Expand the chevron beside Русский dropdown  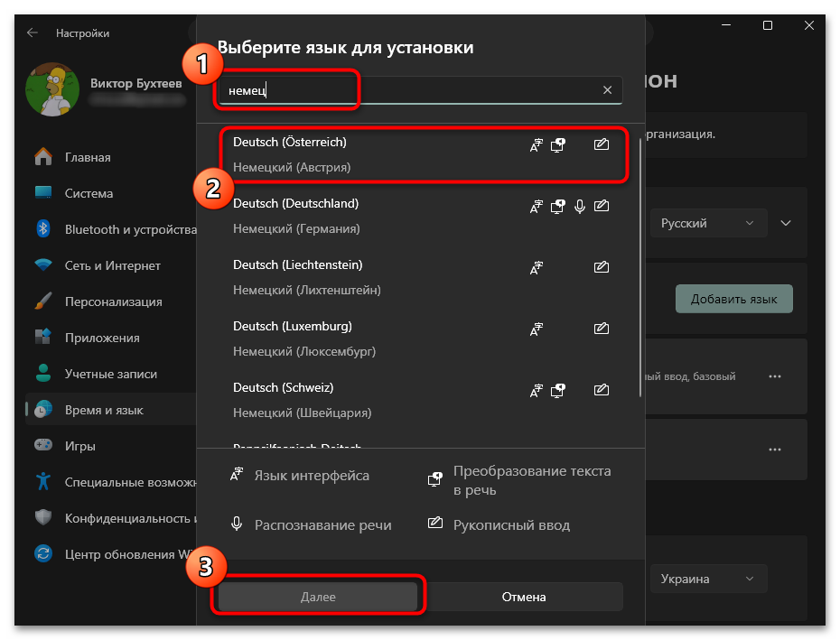tap(786, 223)
